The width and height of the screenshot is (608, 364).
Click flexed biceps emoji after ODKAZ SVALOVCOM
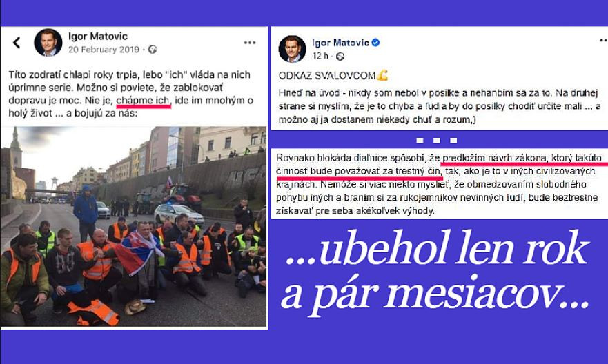point(382,75)
